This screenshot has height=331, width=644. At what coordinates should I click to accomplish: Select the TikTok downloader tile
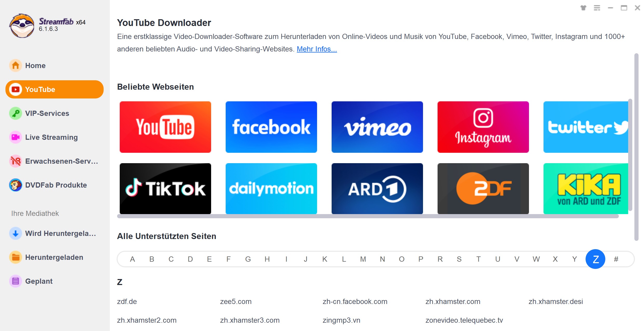pyautogui.click(x=165, y=188)
